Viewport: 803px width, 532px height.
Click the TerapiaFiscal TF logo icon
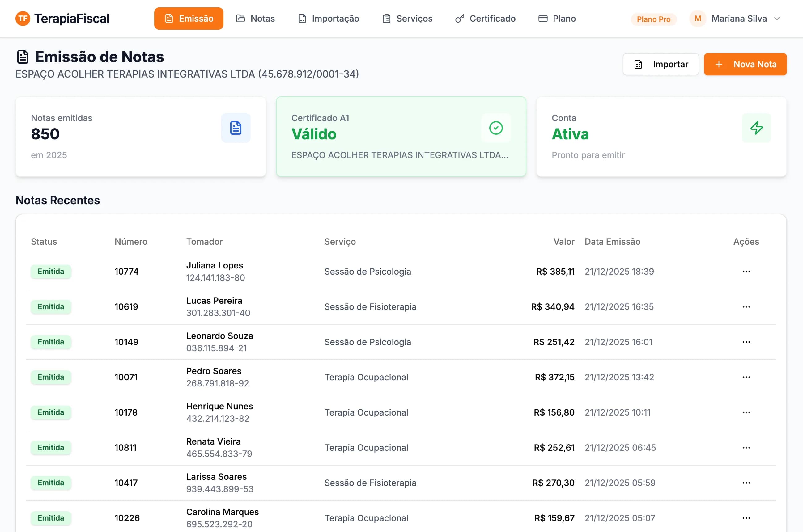(x=23, y=18)
